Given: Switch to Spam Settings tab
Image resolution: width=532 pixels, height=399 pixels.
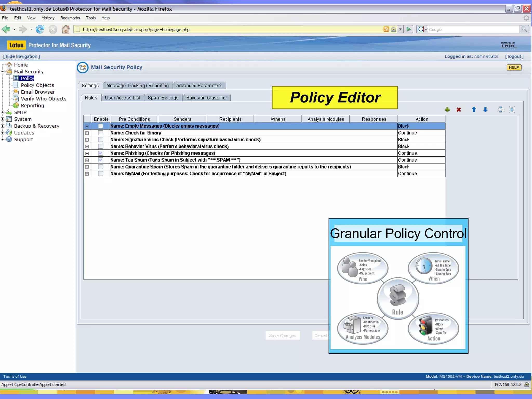Looking at the screenshot, I should tap(163, 98).
